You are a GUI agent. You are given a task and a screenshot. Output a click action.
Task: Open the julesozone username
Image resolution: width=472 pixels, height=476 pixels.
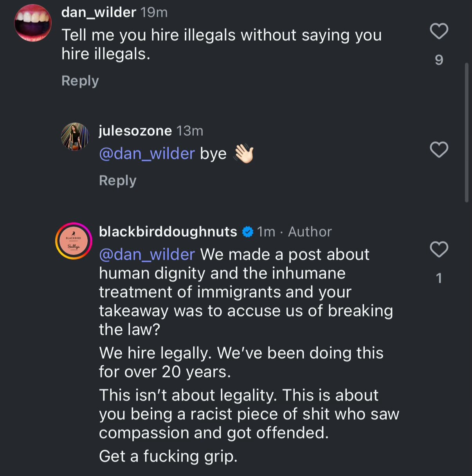pos(135,131)
